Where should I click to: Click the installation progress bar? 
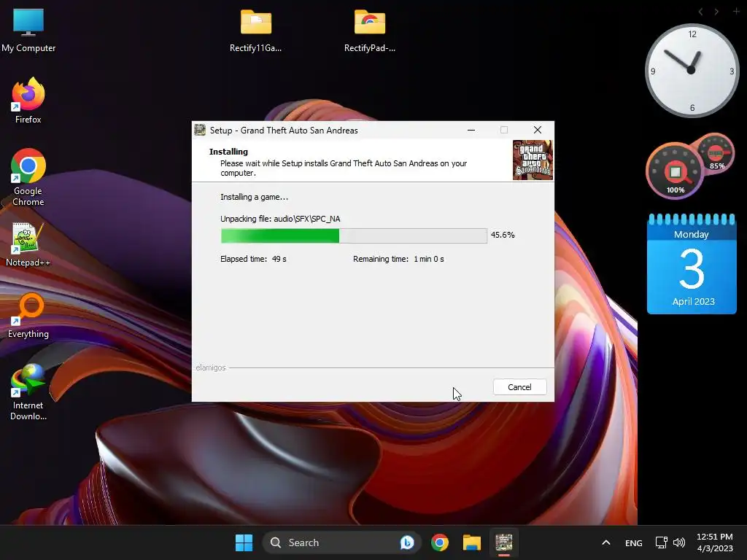(x=354, y=236)
